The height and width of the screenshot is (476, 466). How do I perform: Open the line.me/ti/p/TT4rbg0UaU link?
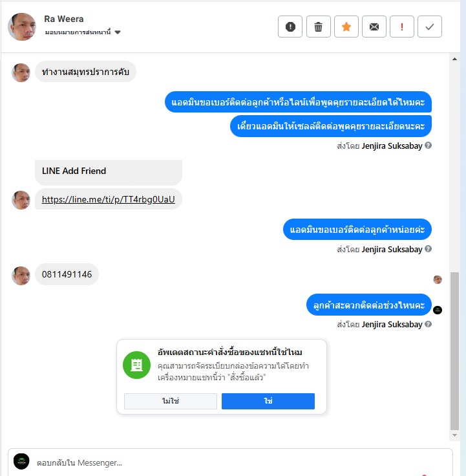(109, 199)
